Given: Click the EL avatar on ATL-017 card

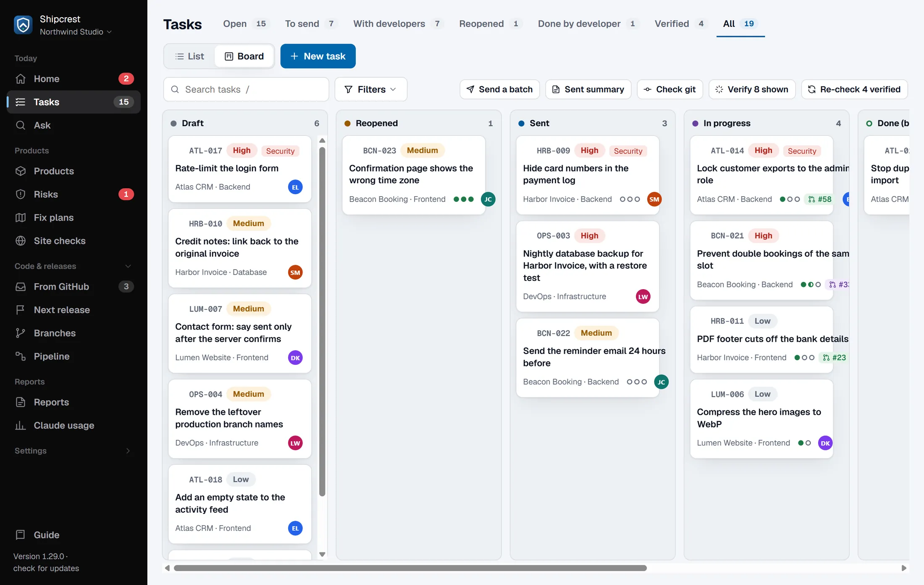Looking at the screenshot, I should pos(295,187).
